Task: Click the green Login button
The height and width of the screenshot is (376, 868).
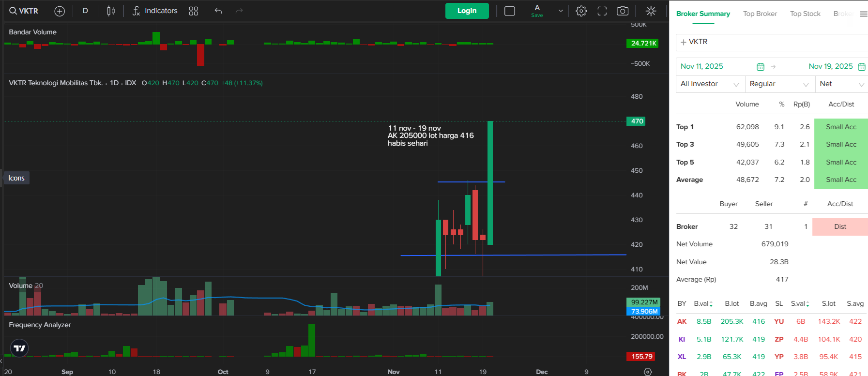Action: pyautogui.click(x=467, y=11)
